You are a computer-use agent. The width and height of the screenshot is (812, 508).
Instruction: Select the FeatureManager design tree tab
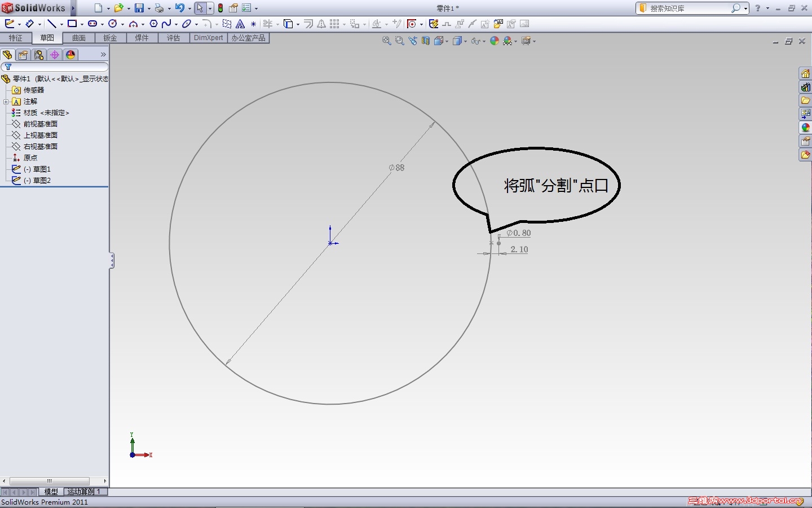(7, 55)
